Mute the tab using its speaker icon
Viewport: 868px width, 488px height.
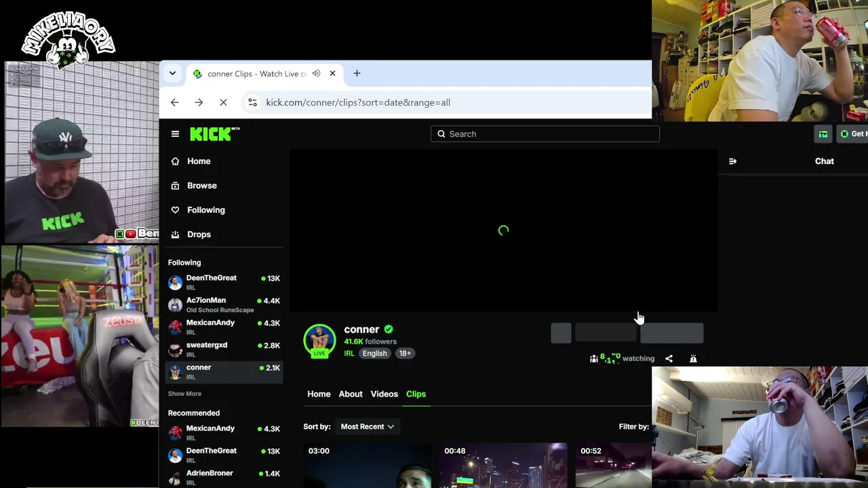pyautogui.click(x=316, y=73)
